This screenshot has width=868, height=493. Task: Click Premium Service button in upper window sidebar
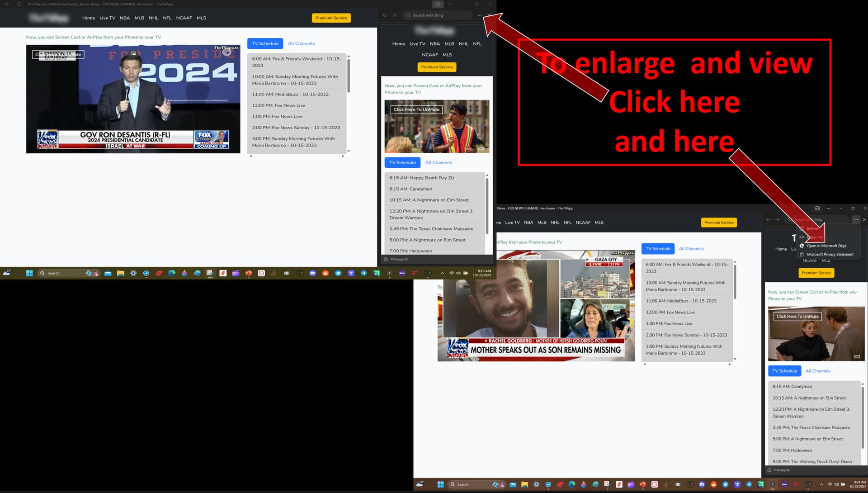[437, 67]
